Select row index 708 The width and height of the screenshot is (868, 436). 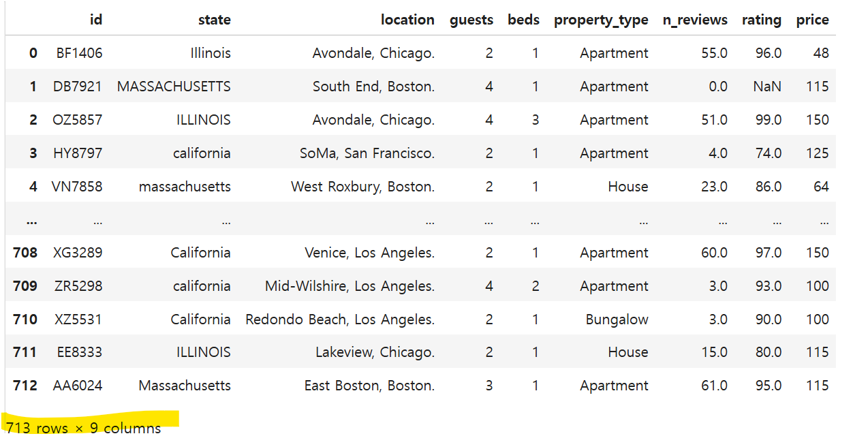pos(25,253)
